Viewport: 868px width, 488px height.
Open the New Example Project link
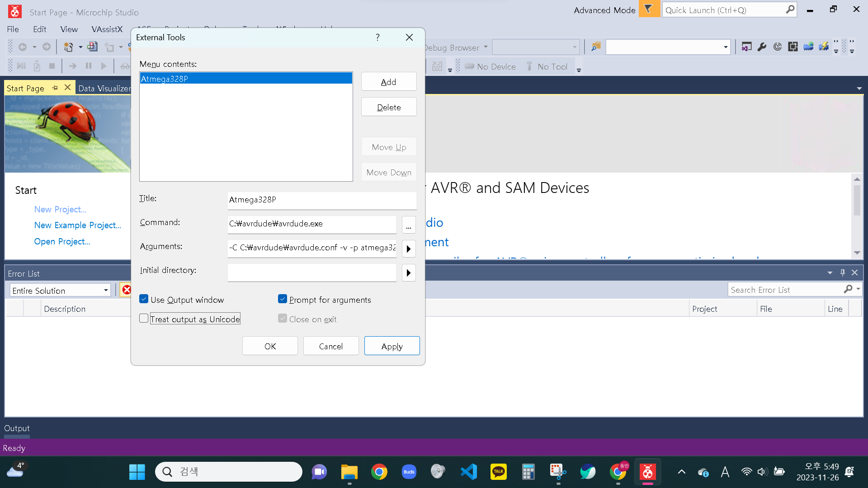(x=78, y=225)
